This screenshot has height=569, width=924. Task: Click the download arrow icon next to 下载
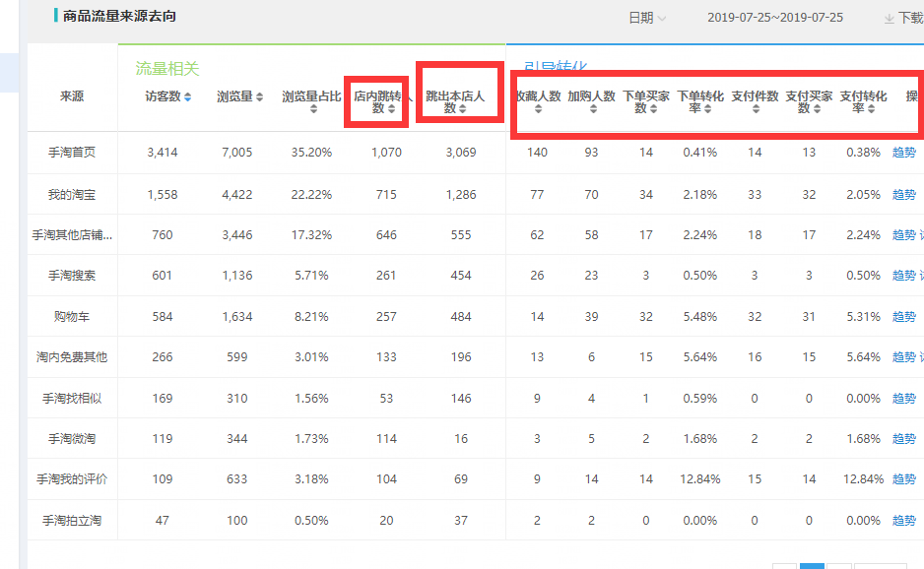(x=890, y=18)
